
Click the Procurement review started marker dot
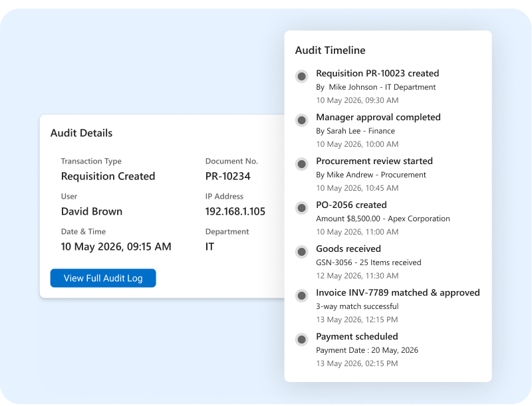click(302, 164)
